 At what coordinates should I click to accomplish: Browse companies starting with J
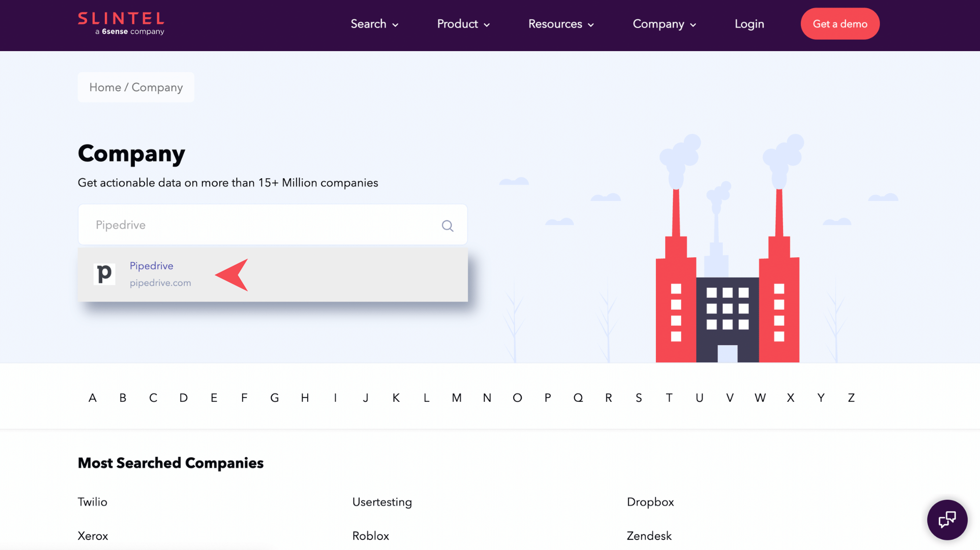click(366, 398)
